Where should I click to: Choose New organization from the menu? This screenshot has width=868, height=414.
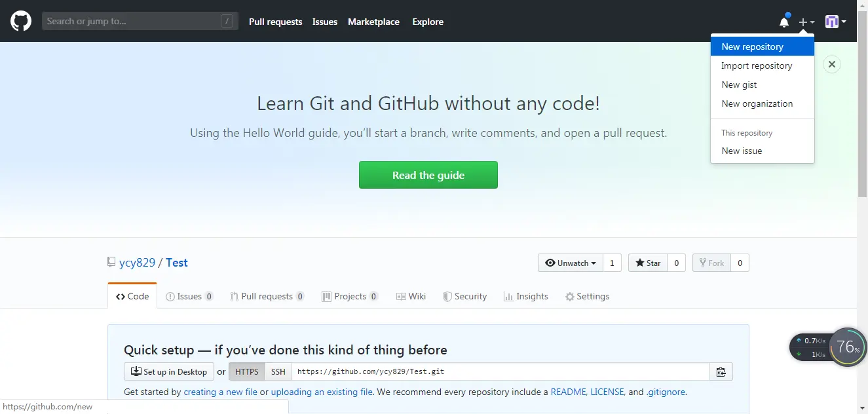point(763,104)
